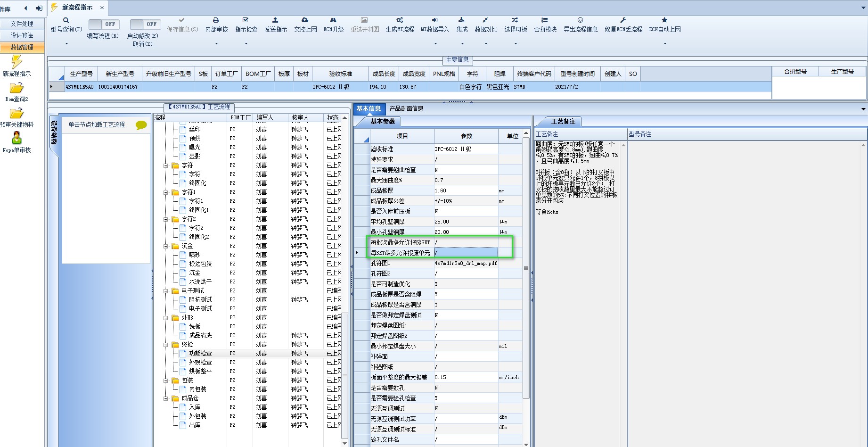Open dropdown arrow under 数据对比
Viewport: 868px width, 447px height.
coord(486,44)
